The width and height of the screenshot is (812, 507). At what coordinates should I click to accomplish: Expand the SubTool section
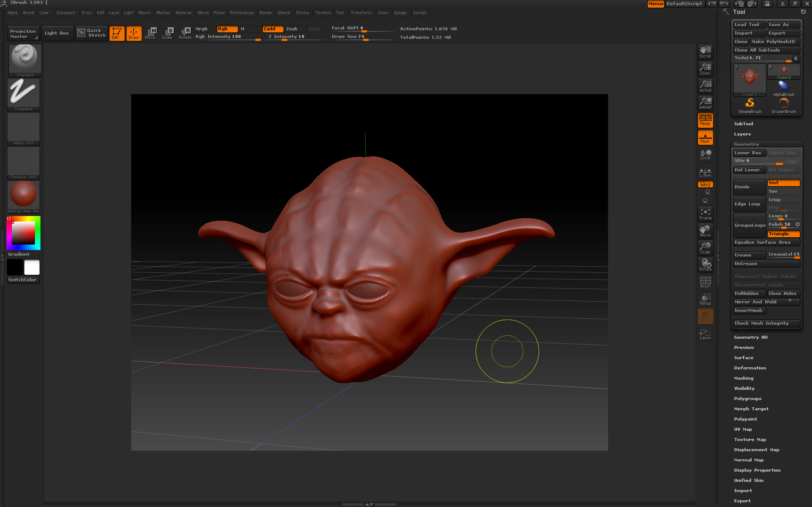pos(743,124)
